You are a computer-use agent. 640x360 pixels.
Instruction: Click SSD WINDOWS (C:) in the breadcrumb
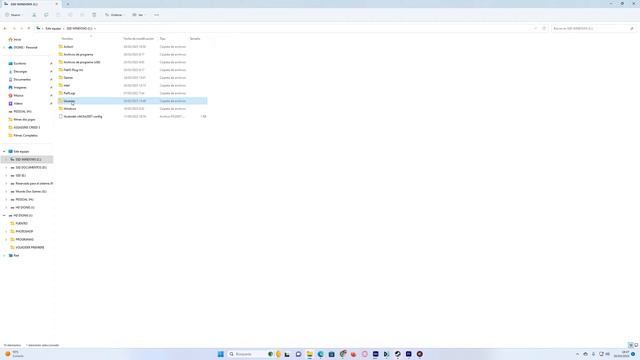79,29
